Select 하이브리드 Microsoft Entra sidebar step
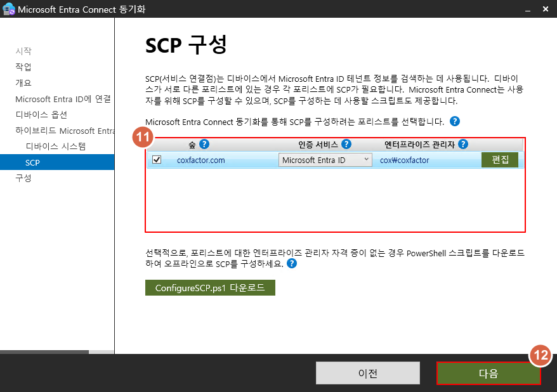The height and width of the screenshot is (392, 557). [65, 131]
